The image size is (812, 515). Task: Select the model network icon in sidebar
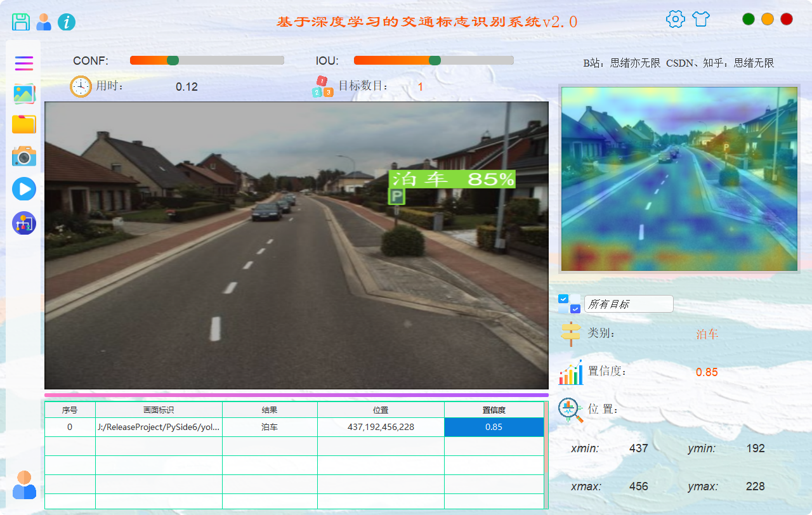pos(24,223)
